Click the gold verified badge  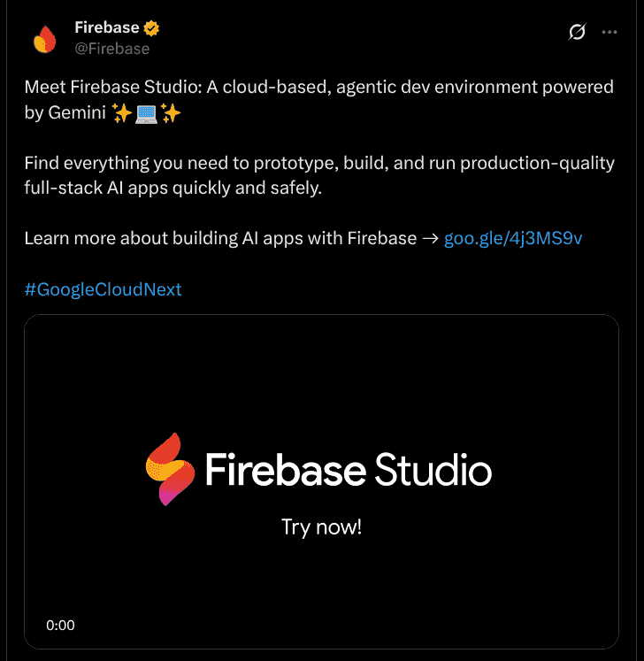152,29
